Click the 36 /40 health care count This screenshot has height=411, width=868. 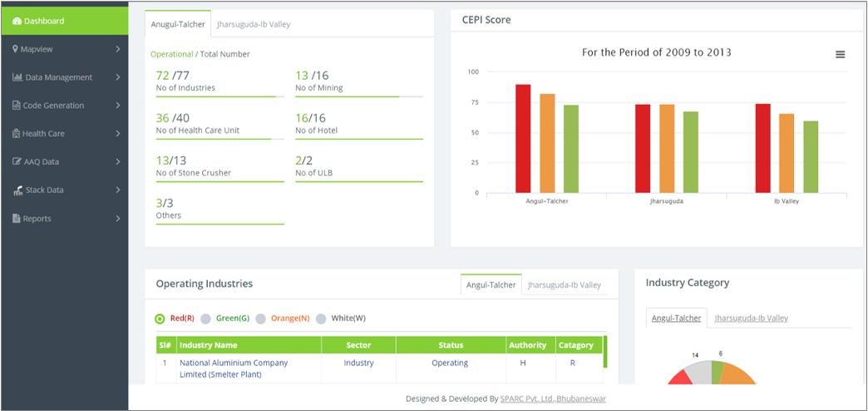point(173,118)
